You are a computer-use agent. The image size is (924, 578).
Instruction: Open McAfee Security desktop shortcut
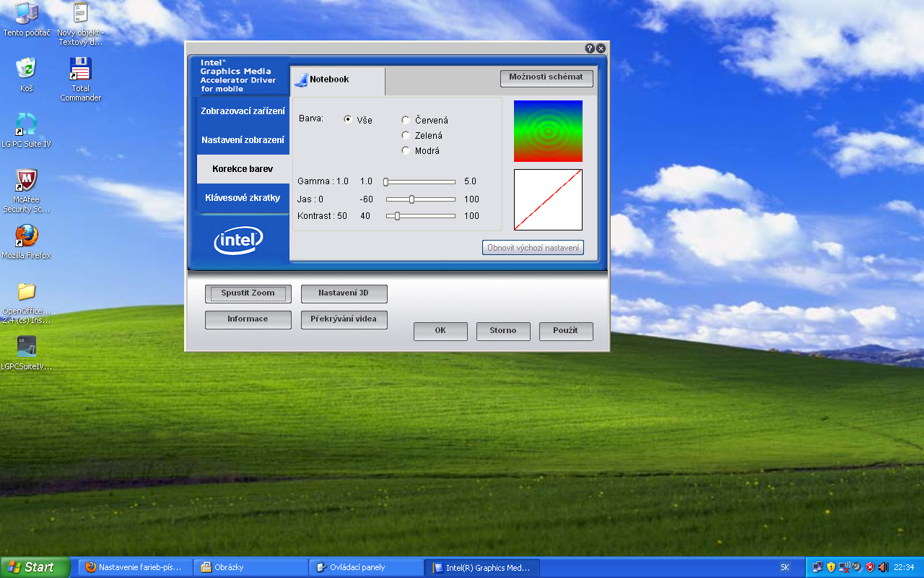[x=27, y=181]
